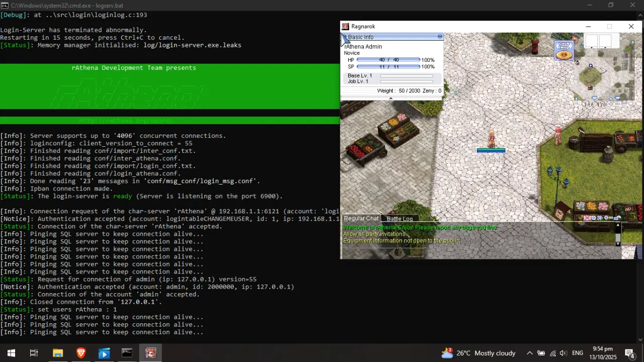Click the first empty buff slot box

(x=592, y=40)
